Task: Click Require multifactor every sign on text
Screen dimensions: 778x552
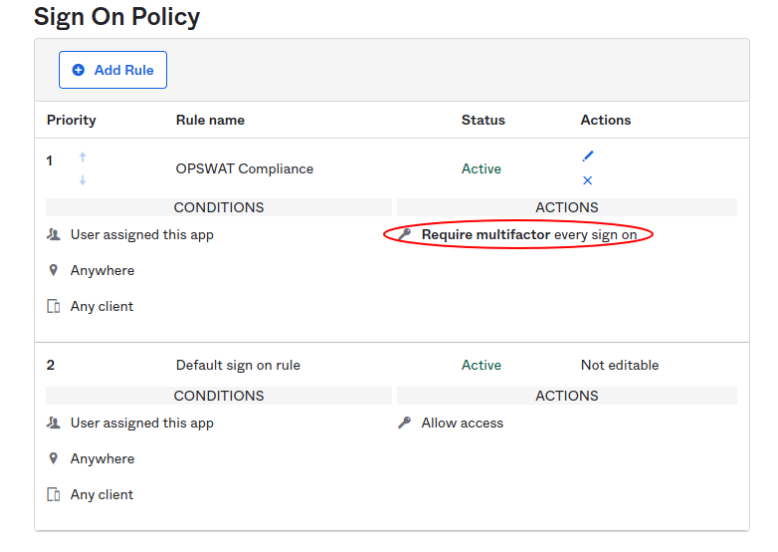Action: pos(529,235)
